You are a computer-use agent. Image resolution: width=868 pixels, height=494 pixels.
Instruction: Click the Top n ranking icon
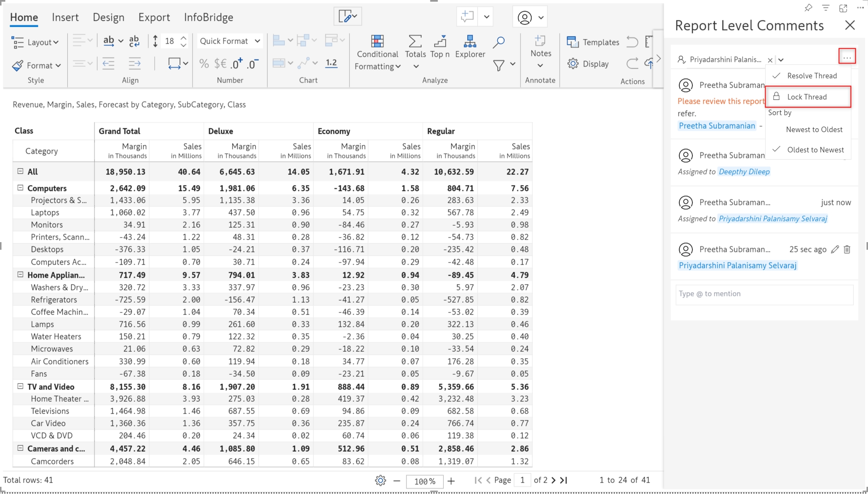tap(440, 41)
